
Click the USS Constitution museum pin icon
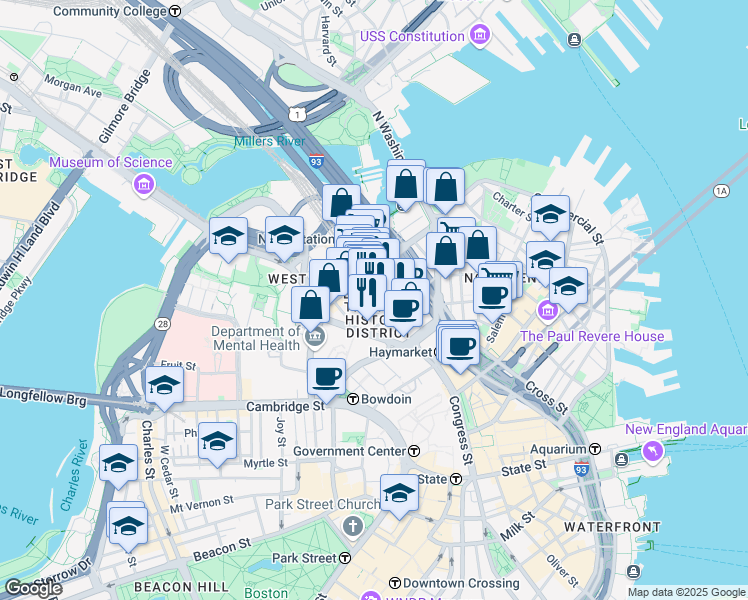(480, 36)
